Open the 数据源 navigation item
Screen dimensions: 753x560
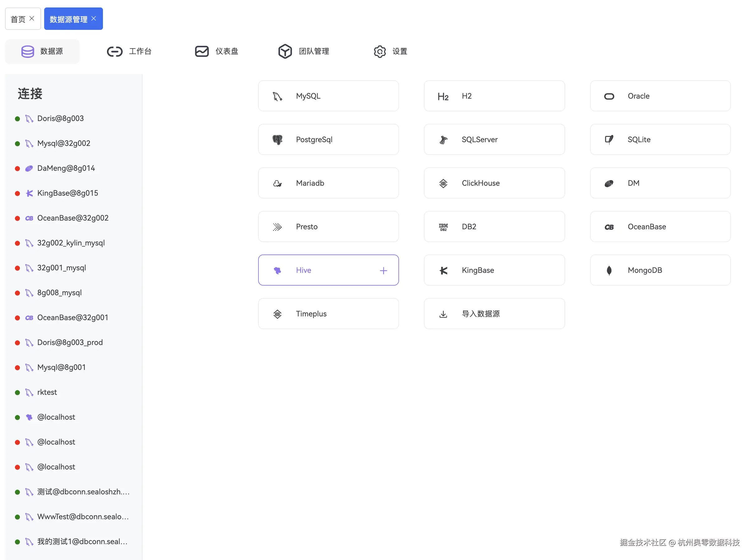42,52
